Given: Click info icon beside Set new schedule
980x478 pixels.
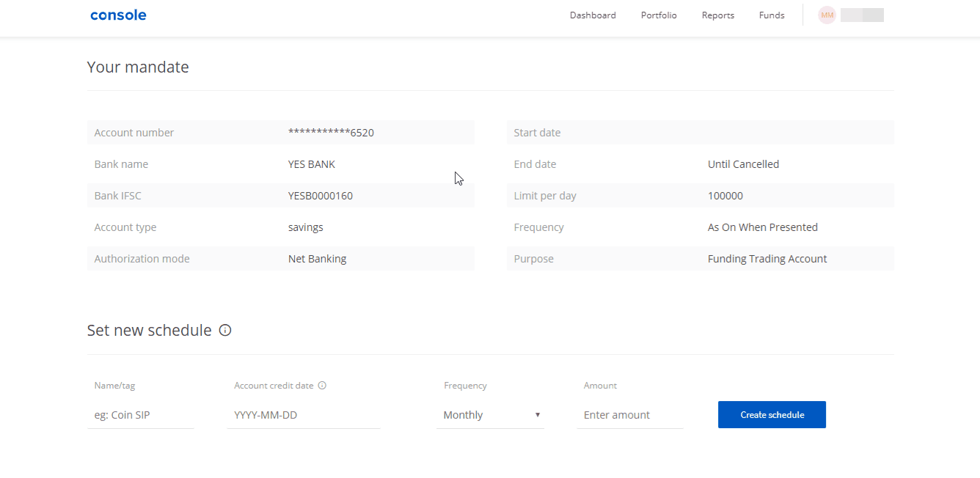Looking at the screenshot, I should [225, 330].
